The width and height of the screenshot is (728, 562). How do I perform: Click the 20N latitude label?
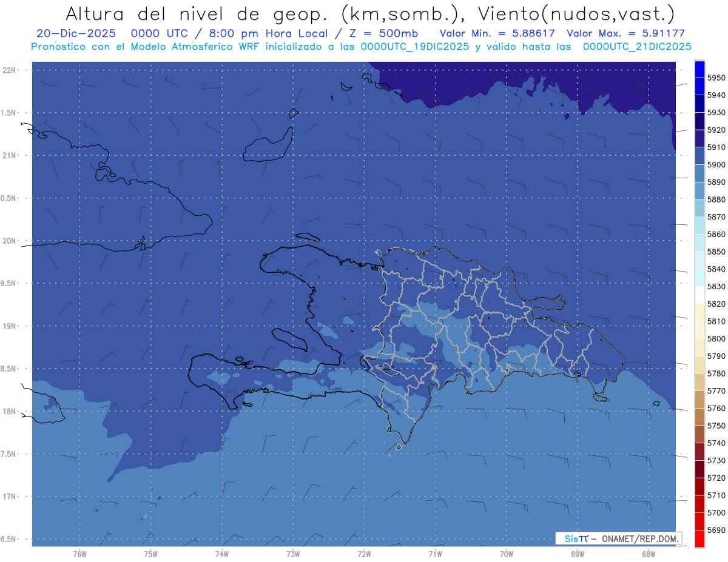(x=9, y=241)
